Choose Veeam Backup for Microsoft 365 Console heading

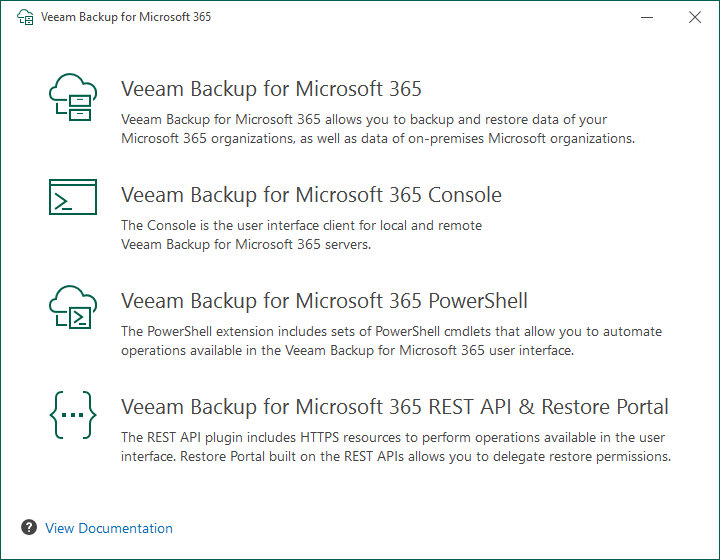point(311,195)
